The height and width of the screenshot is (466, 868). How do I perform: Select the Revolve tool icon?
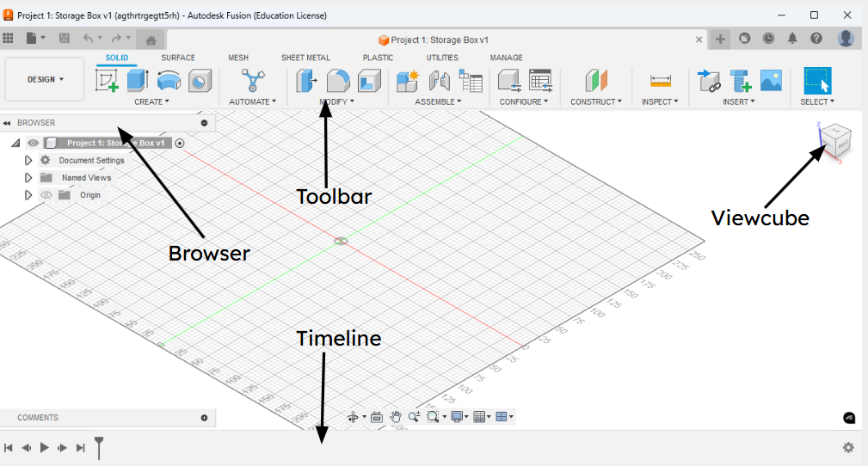(169, 81)
